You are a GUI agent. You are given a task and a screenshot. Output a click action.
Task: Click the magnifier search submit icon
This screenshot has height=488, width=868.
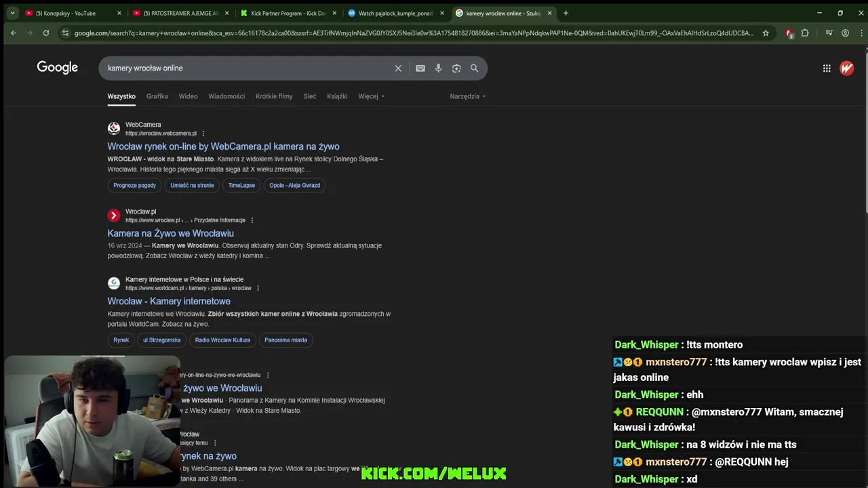click(475, 68)
